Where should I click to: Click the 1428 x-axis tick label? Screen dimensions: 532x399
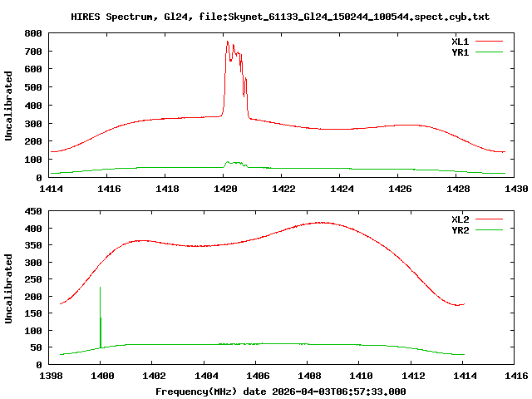pyautogui.click(x=458, y=189)
